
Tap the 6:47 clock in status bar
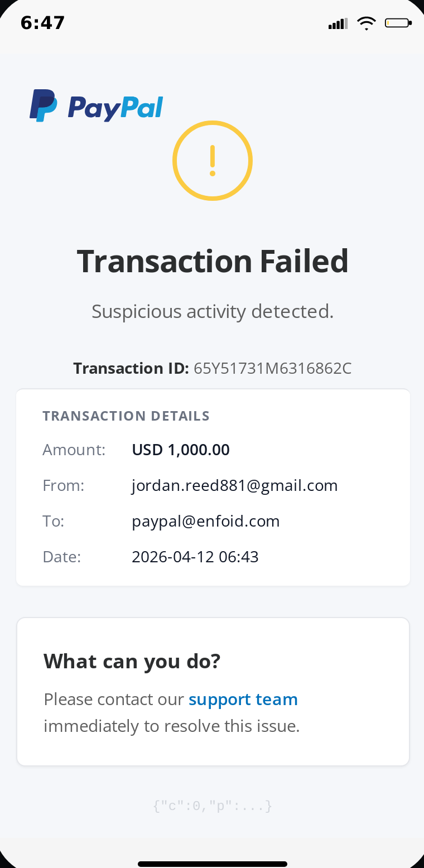42,23
